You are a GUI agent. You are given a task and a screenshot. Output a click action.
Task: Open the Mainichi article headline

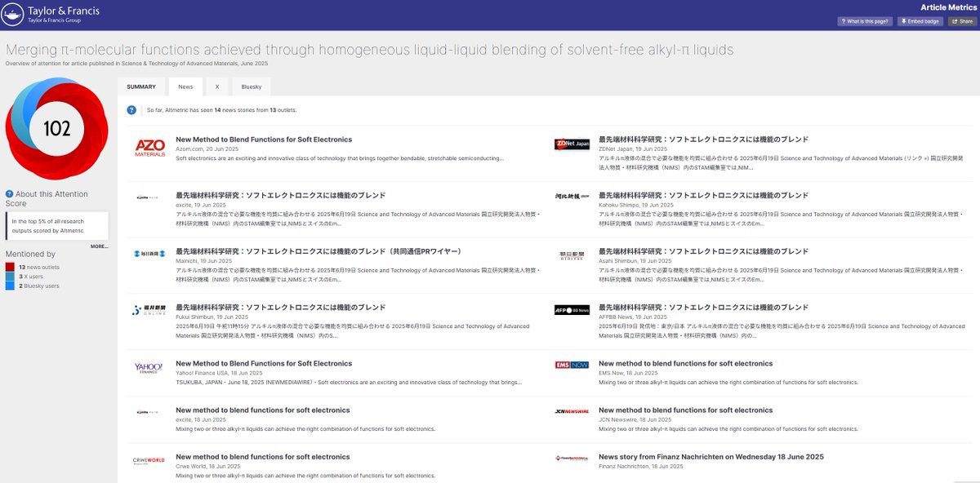click(318, 251)
